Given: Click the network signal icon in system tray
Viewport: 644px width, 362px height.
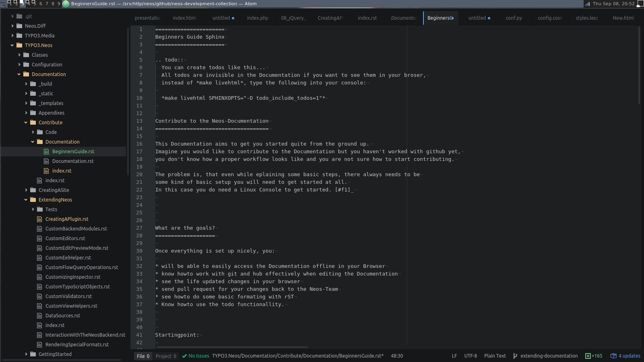Looking at the screenshot, I should [x=587, y=4].
